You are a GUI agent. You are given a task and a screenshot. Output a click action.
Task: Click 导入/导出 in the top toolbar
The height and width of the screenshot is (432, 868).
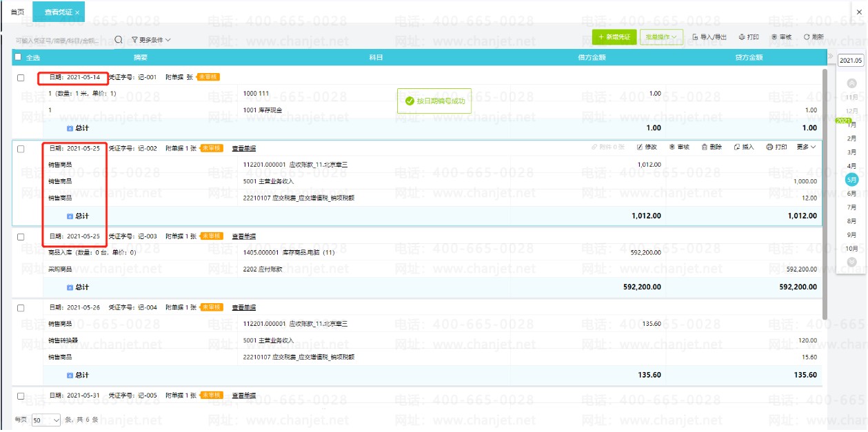709,37
